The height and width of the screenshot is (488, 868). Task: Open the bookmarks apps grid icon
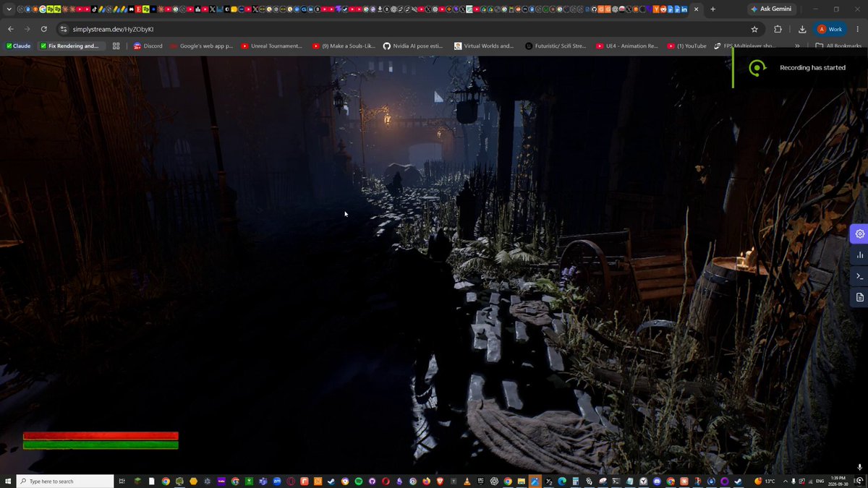click(116, 46)
